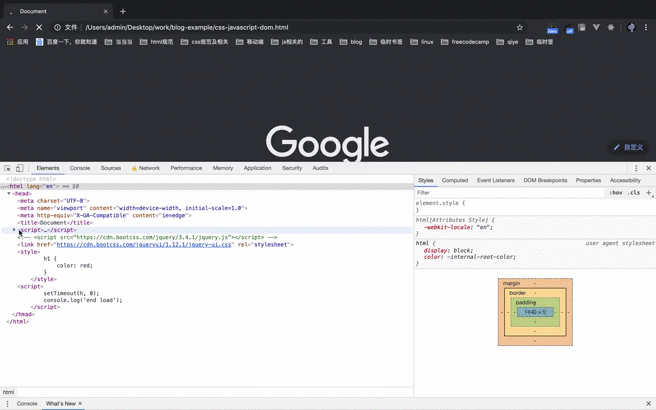Image resolution: width=656 pixels, height=410 pixels.
Task: Open the 'qiye' bookmarks folder
Action: coord(507,42)
